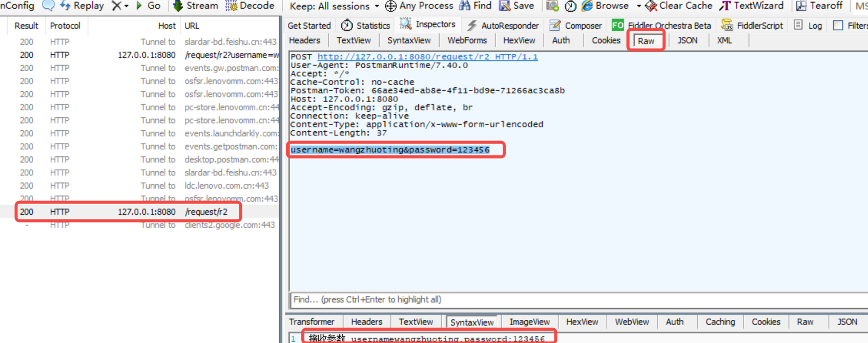Select the events.launchdarkly.com tunnel session
Screen dimensions: 868x343
[140, 133]
